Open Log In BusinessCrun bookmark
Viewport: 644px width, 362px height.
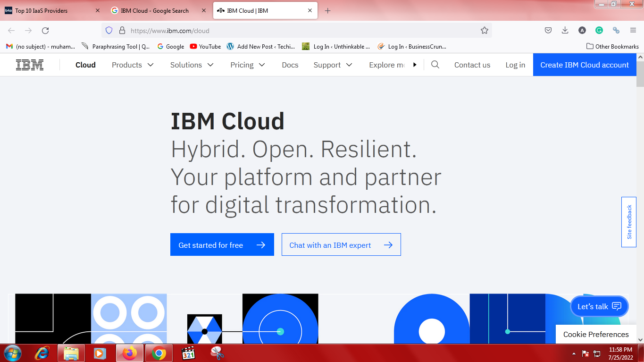point(411,46)
